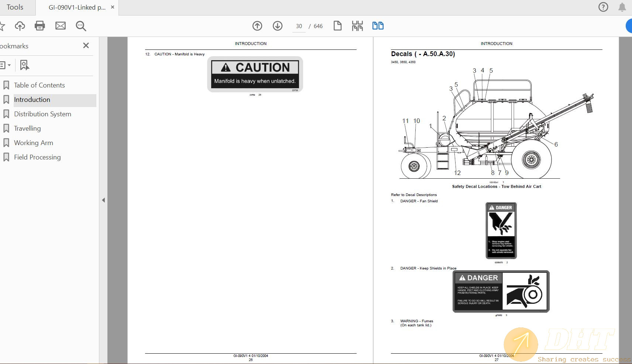Collapse the bookmarks side panel arrow
Viewport: 632px width, 364px height.
click(x=103, y=200)
